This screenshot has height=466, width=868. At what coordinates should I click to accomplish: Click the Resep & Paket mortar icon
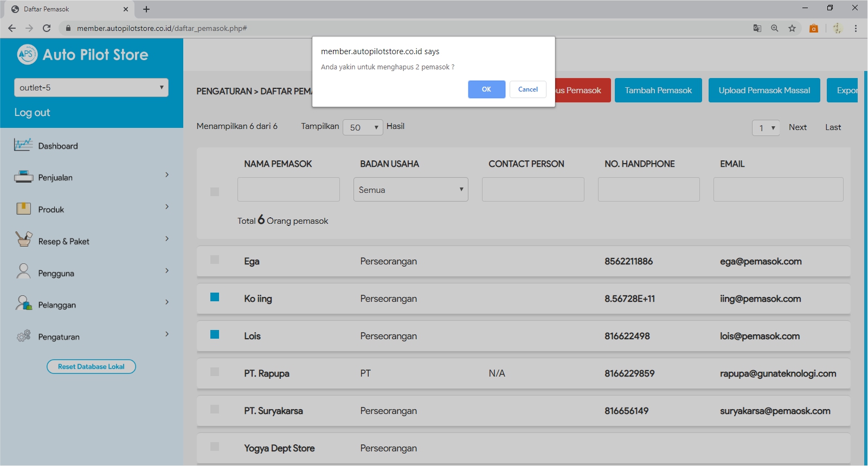click(x=23, y=240)
